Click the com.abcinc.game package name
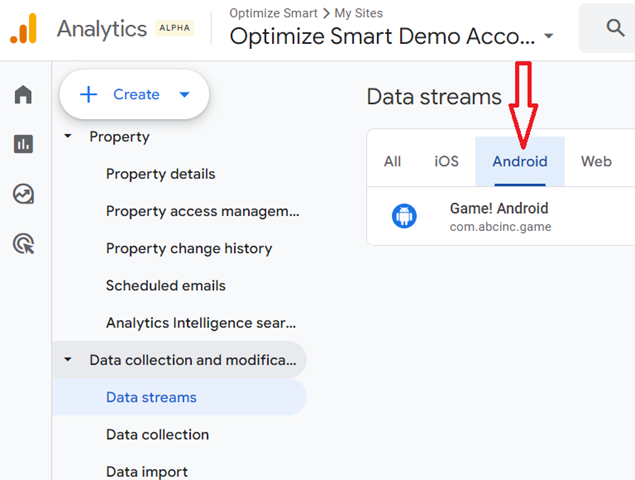Screen dimensions: 635x480 (501, 227)
